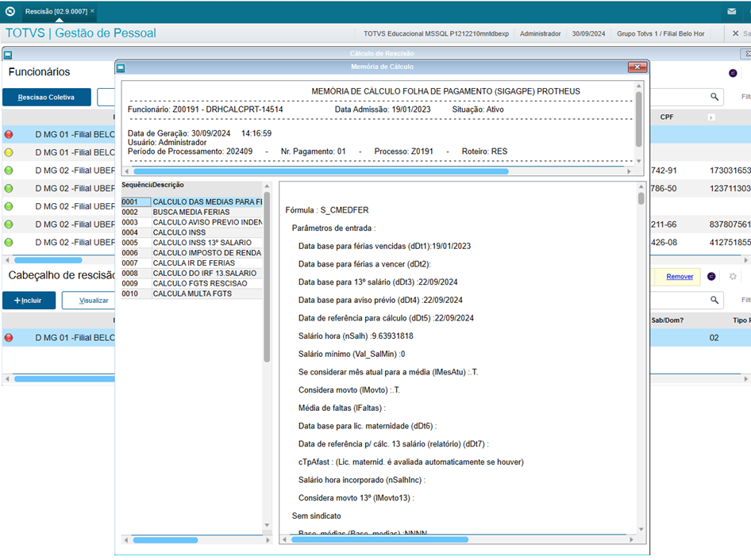Click the Descrição column header

click(x=168, y=185)
